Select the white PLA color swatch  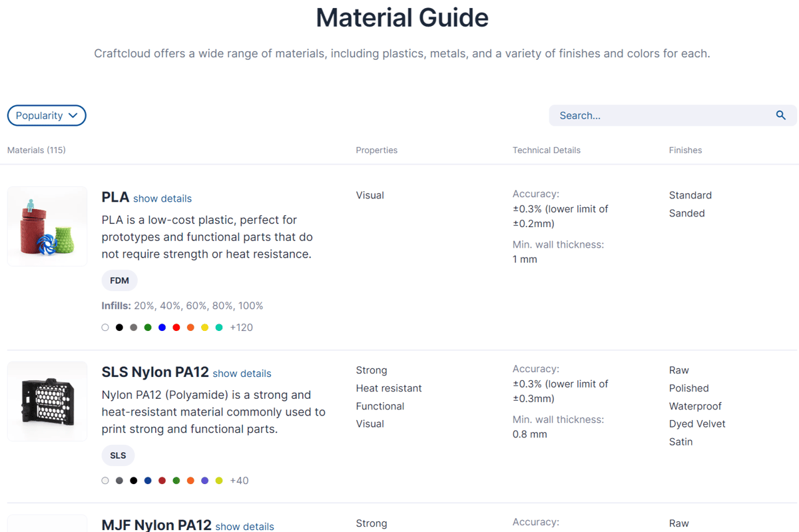pyautogui.click(x=105, y=328)
